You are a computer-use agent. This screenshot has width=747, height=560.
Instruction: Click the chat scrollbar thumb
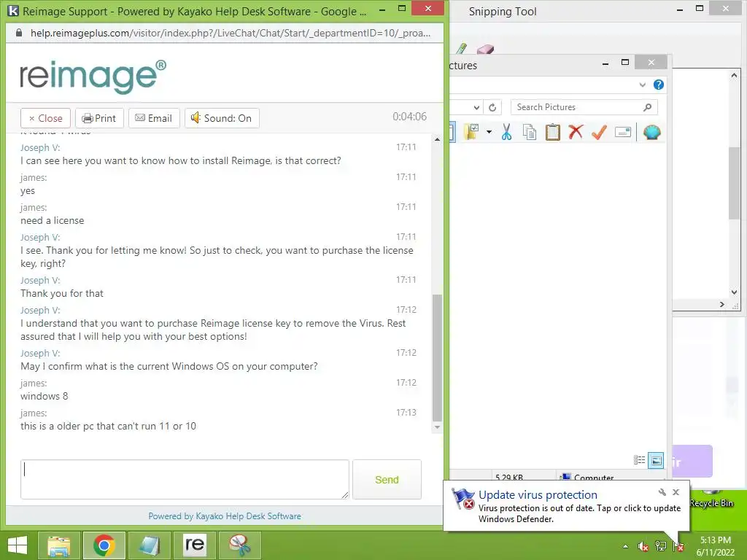pos(437,358)
